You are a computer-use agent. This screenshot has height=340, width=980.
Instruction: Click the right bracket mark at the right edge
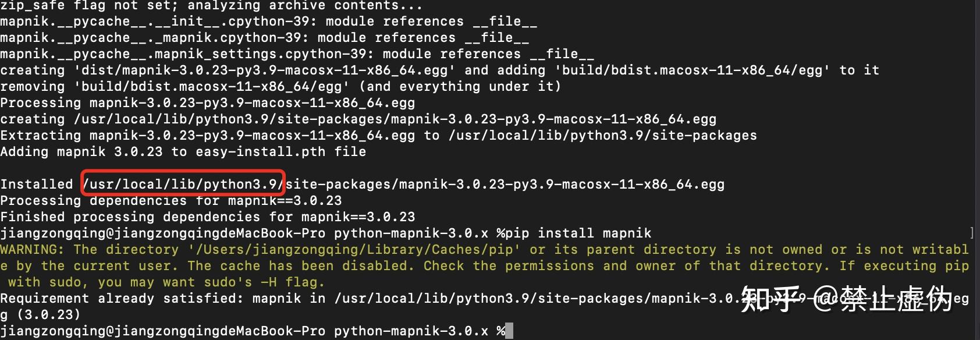[972, 233]
